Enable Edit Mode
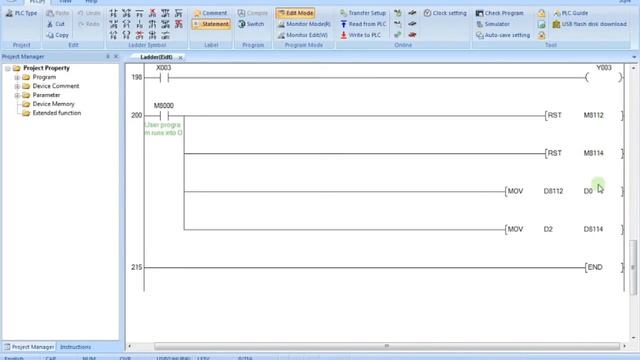Image resolution: width=640 pixels, height=360 pixels. point(295,13)
